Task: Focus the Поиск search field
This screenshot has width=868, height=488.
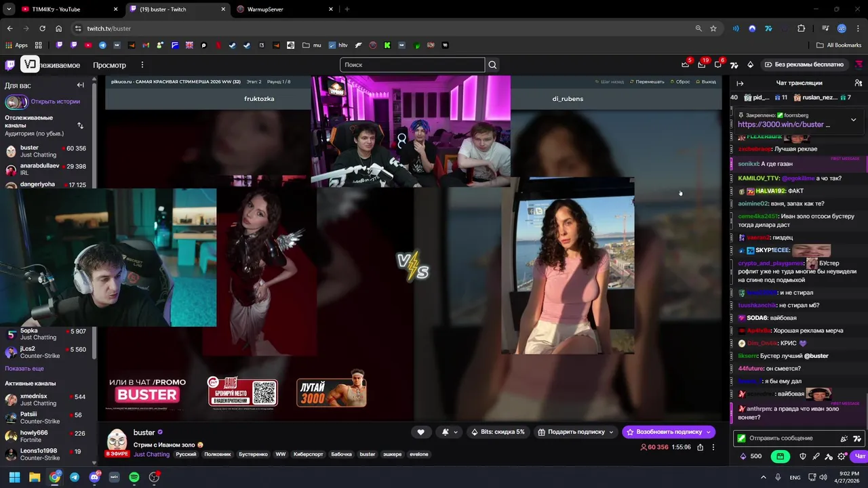Action: point(412,65)
